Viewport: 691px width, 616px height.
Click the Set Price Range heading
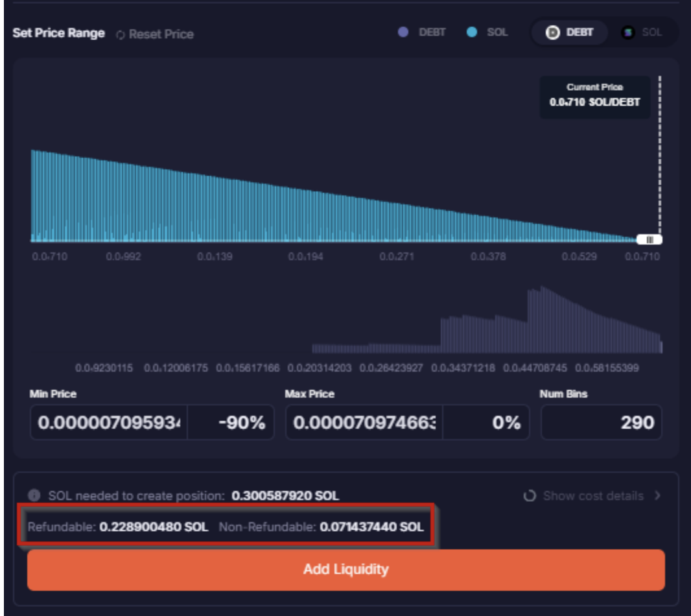[58, 33]
